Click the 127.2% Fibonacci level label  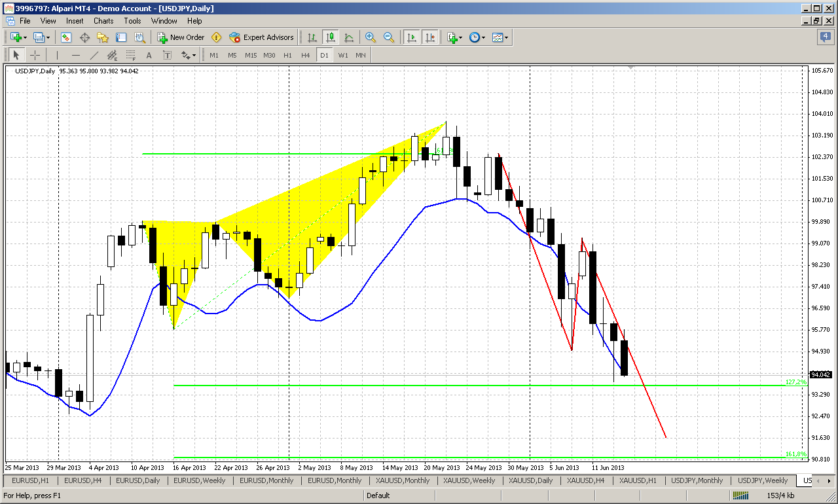(795, 382)
